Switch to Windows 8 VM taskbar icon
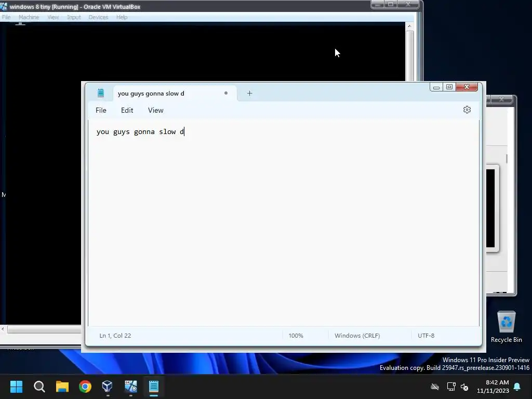This screenshot has width=532, height=399. (x=130, y=387)
